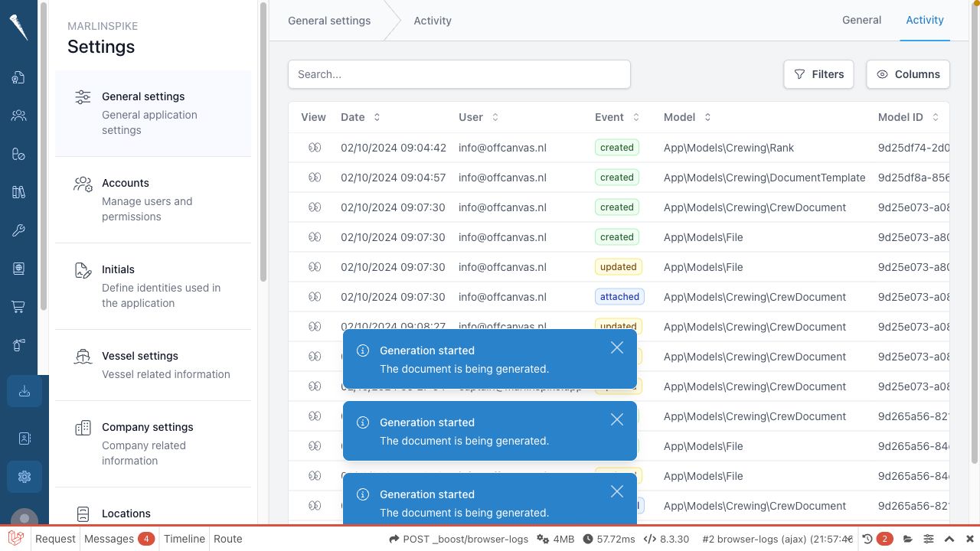Open the Filters button

pyautogui.click(x=818, y=74)
